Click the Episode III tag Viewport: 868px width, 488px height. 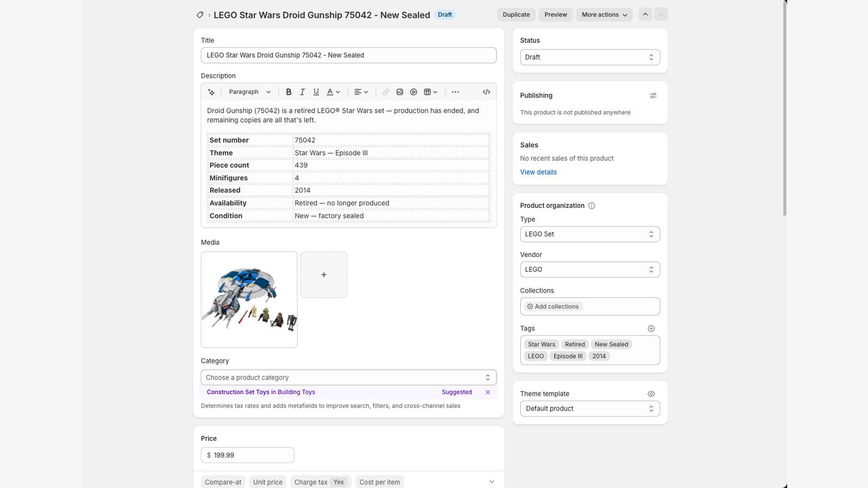(568, 356)
